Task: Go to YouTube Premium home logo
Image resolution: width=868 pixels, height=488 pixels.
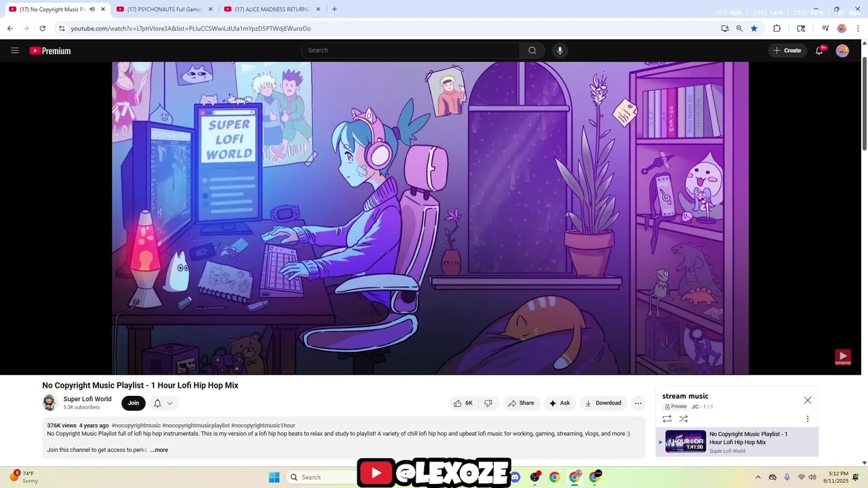Action: 50,51
